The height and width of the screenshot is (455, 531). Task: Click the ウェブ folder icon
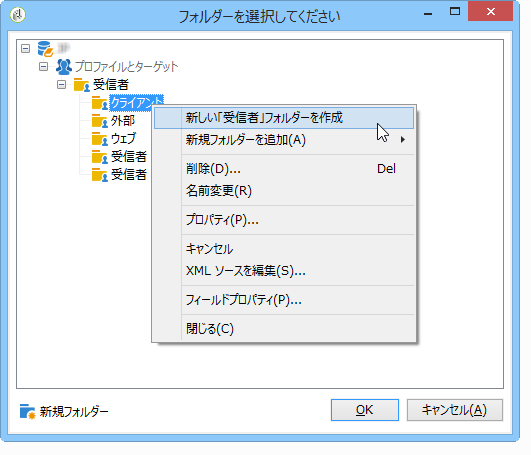(x=100, y=139)
